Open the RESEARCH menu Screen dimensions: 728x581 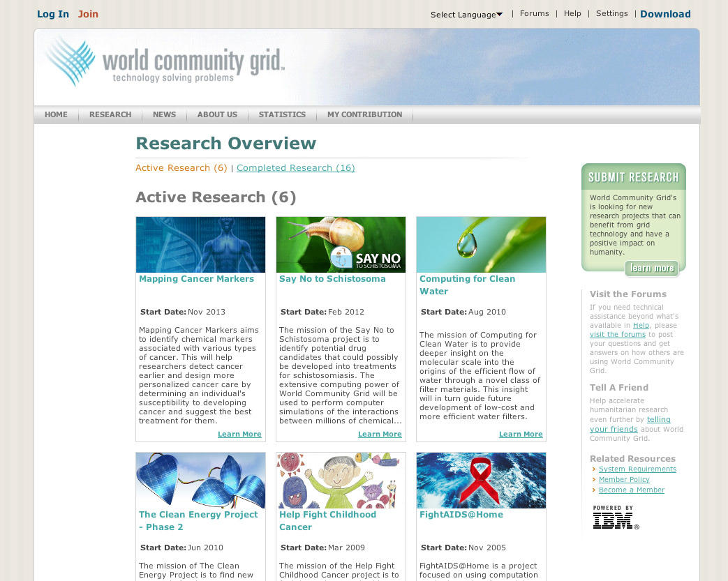pos(110,114)
